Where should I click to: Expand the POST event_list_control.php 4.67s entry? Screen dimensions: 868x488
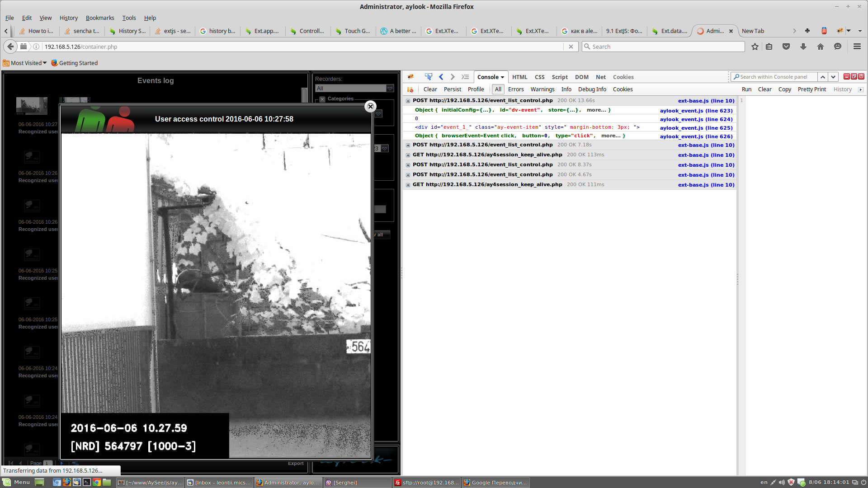[x=408, y=175]
